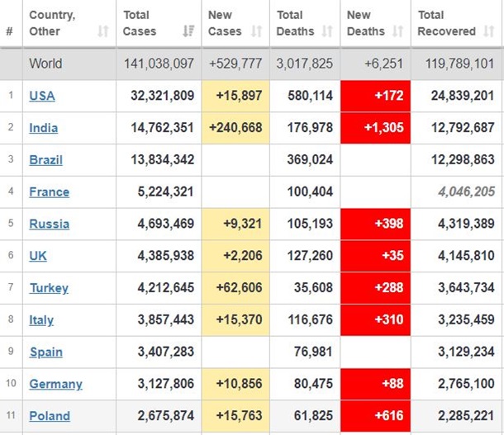The width and height of the screenshot is (504, 435).
Task: Go to Spain country page
Action: pyautogui.click(x=46, y=352)
